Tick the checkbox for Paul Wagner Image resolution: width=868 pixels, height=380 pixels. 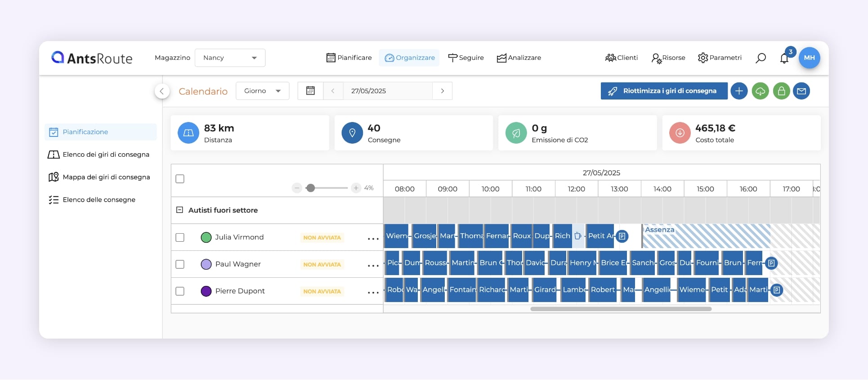coord(180,264)
